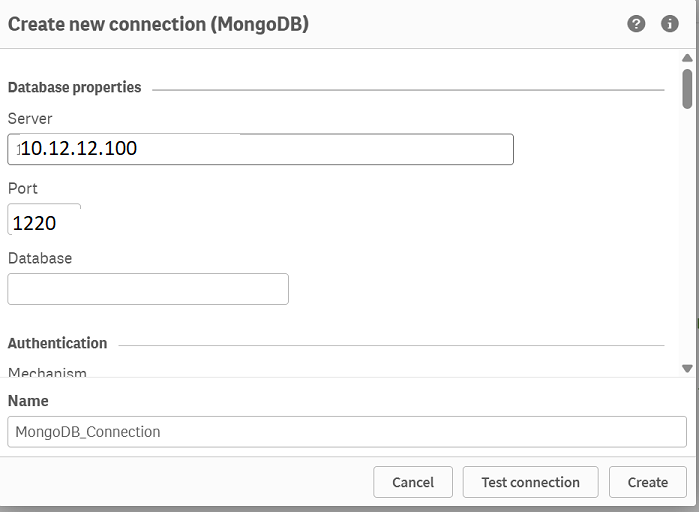Screen dimensions: 699x512
Task: Click the scroll down arrow
Action: pyautogui.click(x=687, y=369)
